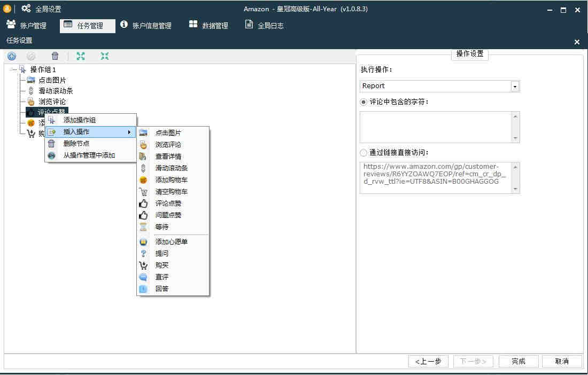Viewport: 588px width, 375px height.
Task: Click the 浏览评论 hand icon in submenu
Action: [143, 145]
